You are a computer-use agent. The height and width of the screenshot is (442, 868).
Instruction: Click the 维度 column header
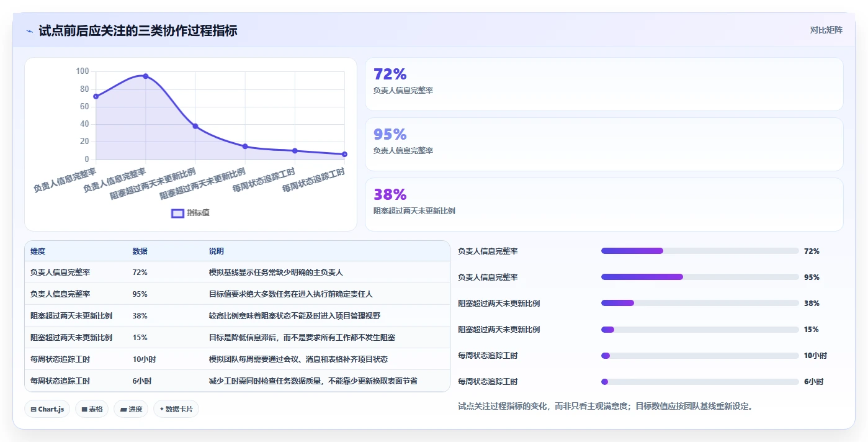tap(38, 251)
